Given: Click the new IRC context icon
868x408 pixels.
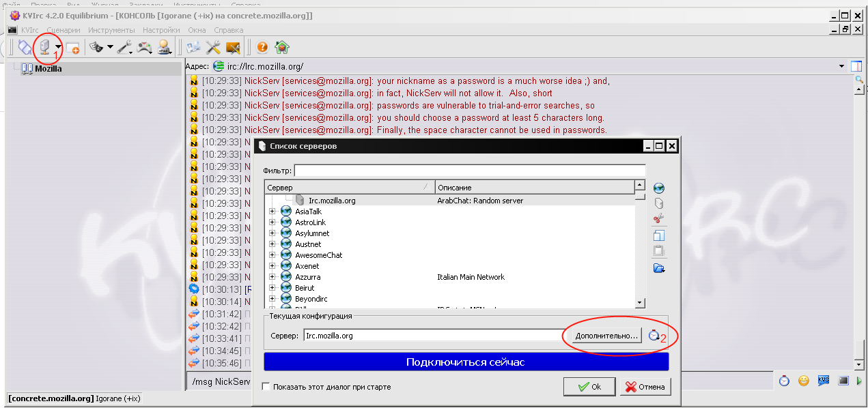Looking at the screenshot, I should tap(72, 48).
